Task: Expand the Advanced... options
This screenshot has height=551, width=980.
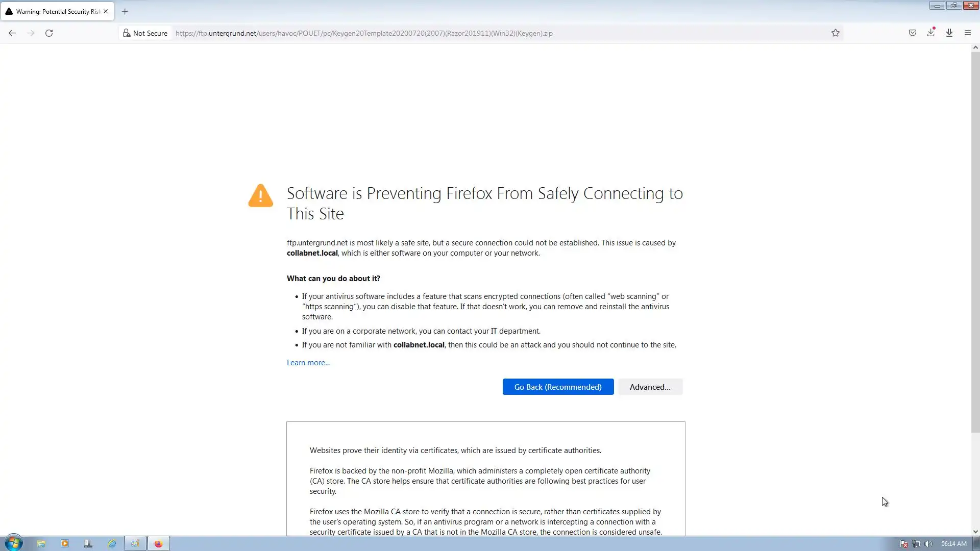Action: click(x=650, y=387)
